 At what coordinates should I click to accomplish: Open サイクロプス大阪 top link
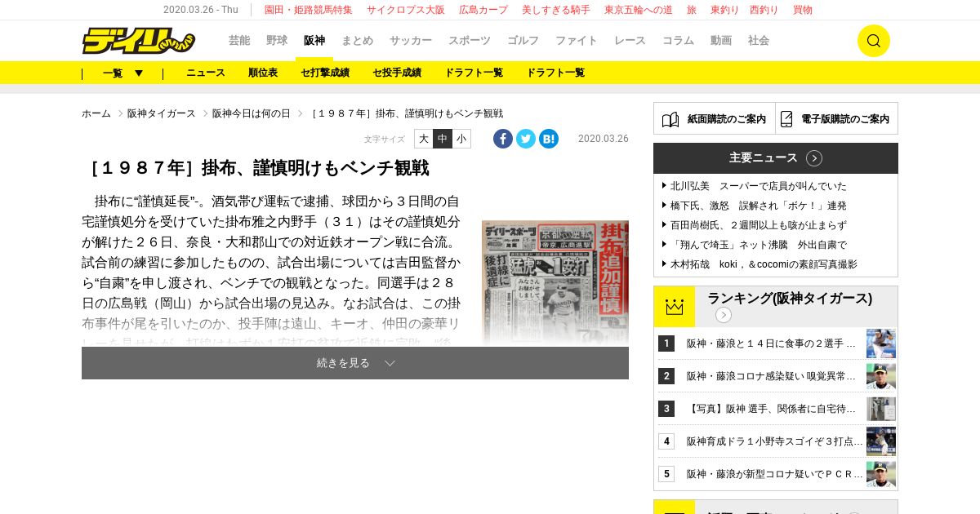click(406, 10)
